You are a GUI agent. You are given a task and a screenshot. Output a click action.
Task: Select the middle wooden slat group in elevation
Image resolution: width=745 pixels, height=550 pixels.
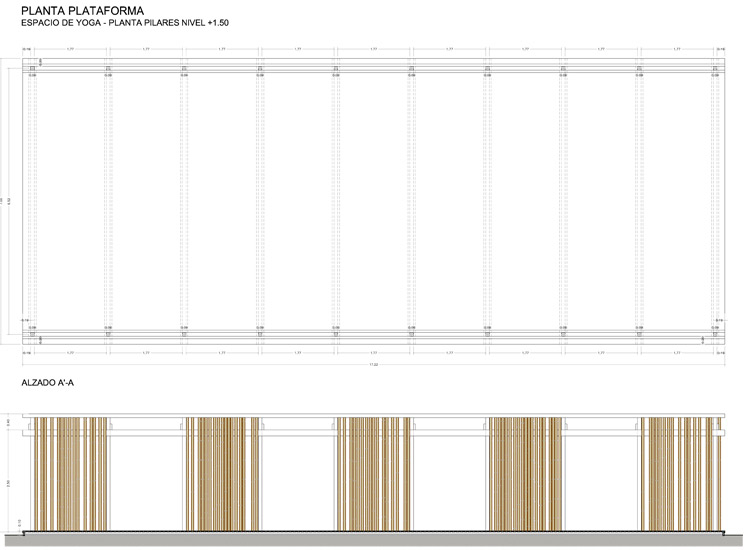[373, 472]
